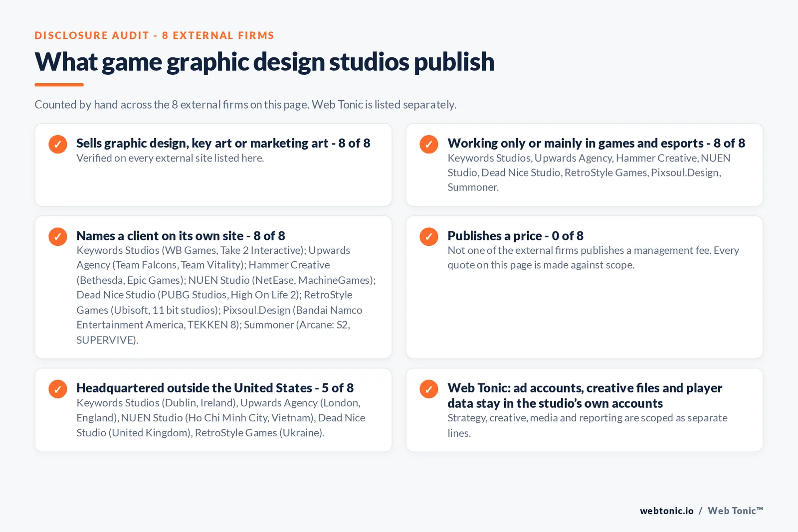Click the check icon by "Names a client"
798x532 pixels.
point(58,236)
